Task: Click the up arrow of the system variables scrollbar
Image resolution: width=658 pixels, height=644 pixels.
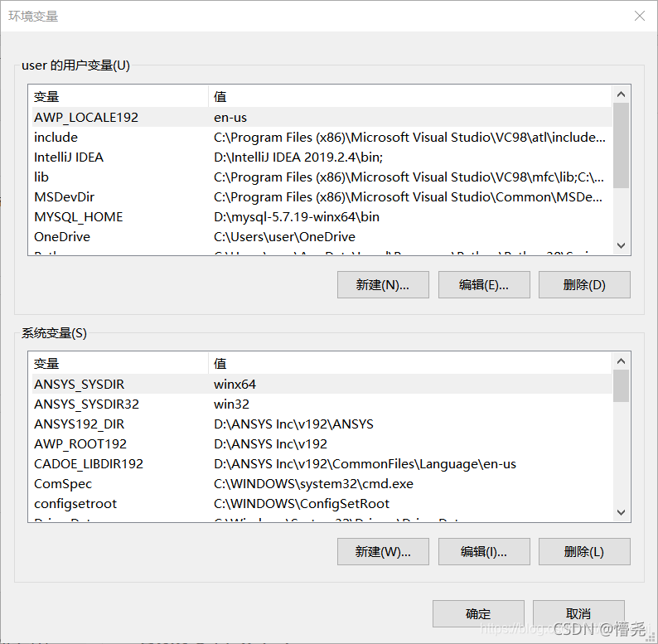Action: click(621, 361)
